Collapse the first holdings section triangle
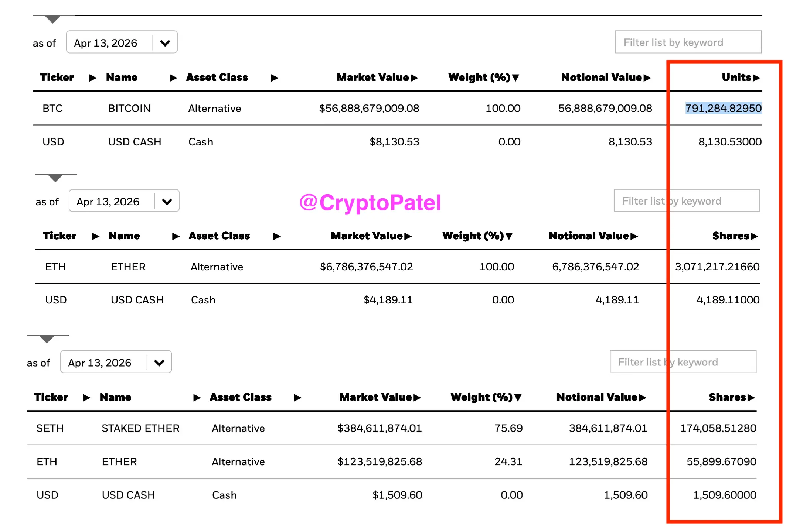This screenshot has width=793, height=532. [x=53, y=20]
